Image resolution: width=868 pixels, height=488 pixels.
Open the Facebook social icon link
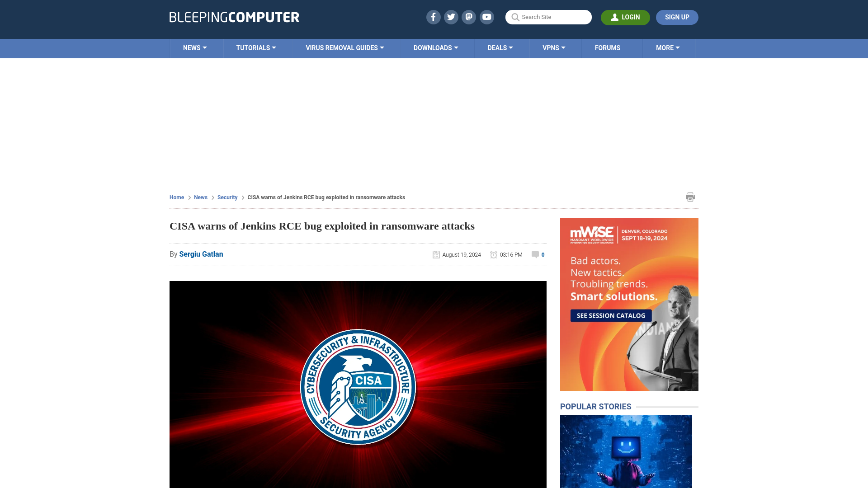tap(434, 17)
